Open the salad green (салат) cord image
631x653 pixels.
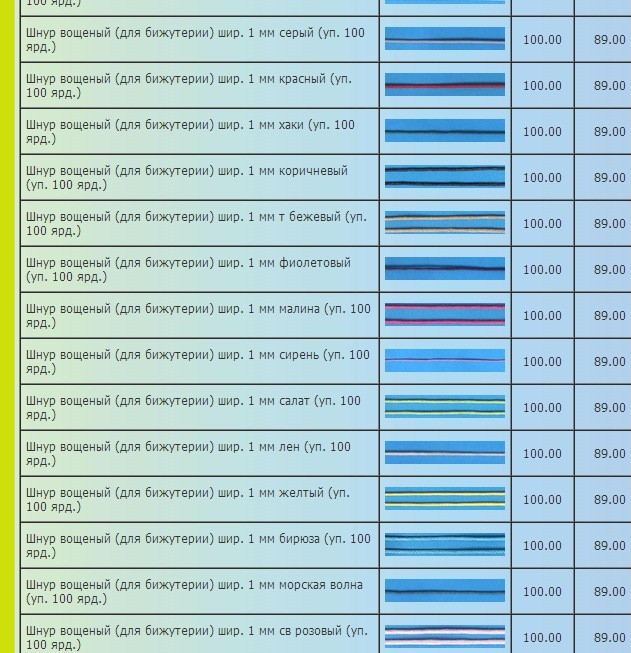(444, 407)
